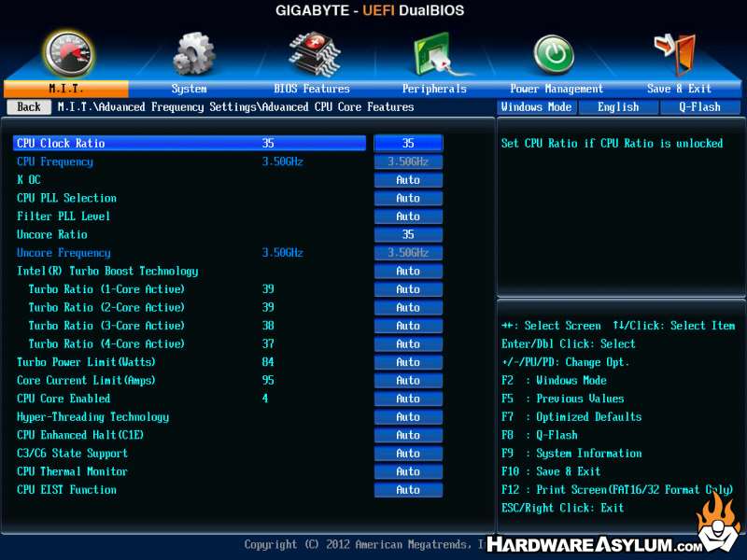Set Turbo Ratio 2-Core Active value
747x560 pixels.
(x=408, y=308)
